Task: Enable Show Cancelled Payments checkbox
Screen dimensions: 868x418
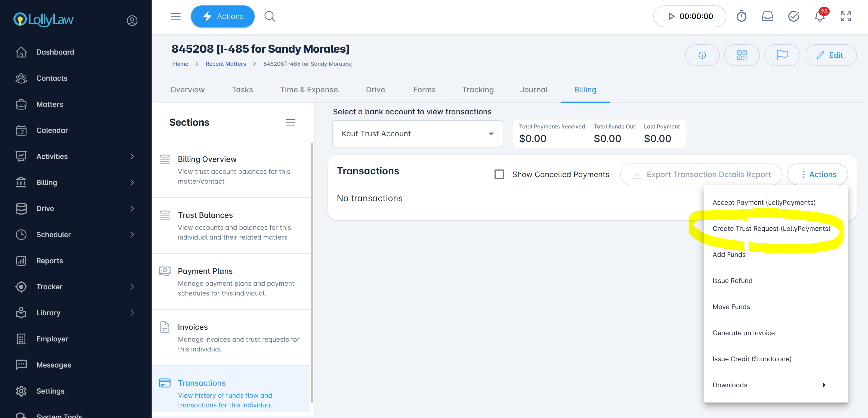Action: coord(499,174)
